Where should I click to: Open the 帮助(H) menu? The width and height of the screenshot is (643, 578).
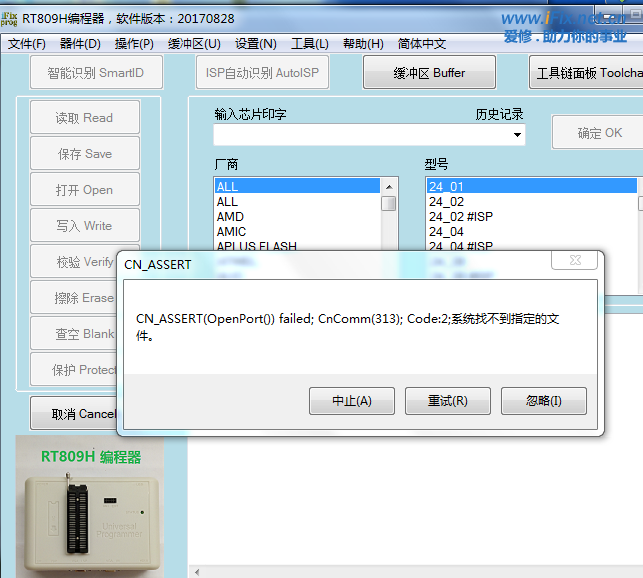coord(363,43)
